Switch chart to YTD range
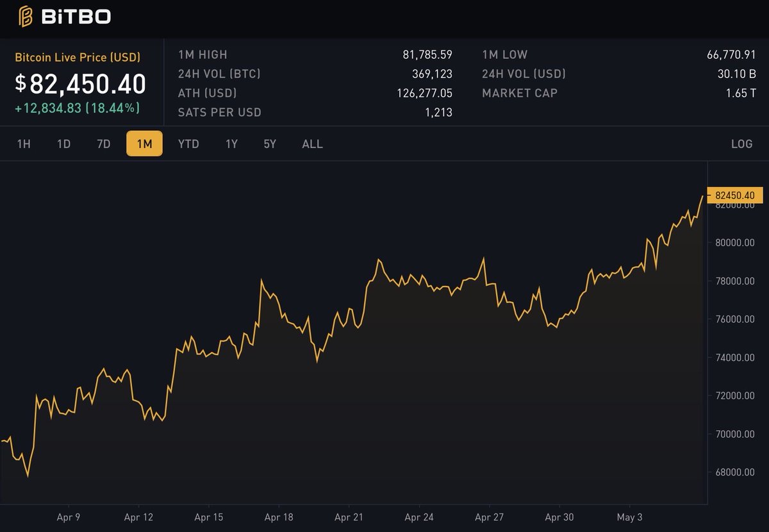The height and width of the screenshot is (532, 769). tap(188, 144)
